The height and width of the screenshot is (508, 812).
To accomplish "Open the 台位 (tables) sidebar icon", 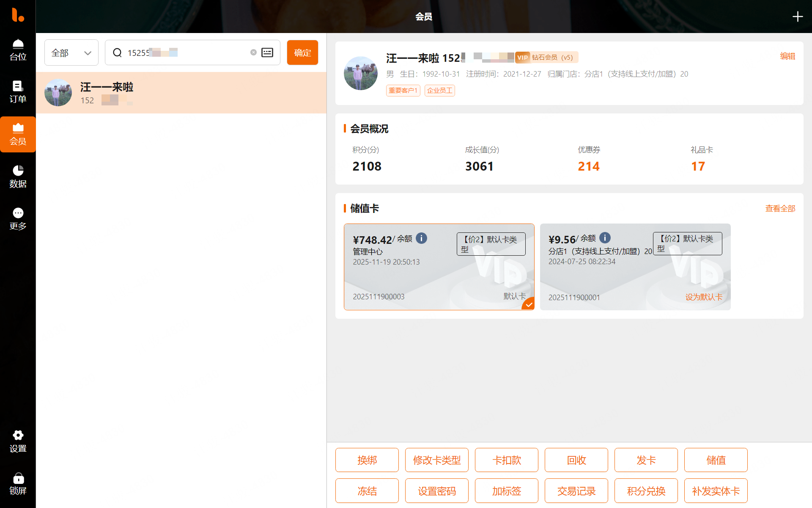I will coord(18,50).
